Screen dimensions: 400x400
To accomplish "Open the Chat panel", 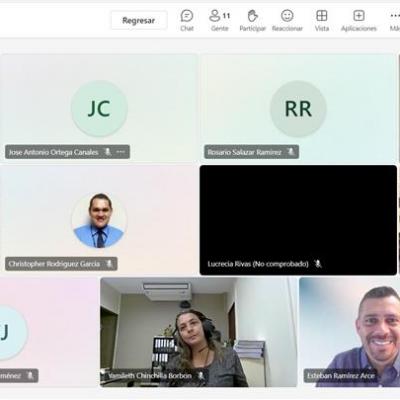I will point(187,21).
